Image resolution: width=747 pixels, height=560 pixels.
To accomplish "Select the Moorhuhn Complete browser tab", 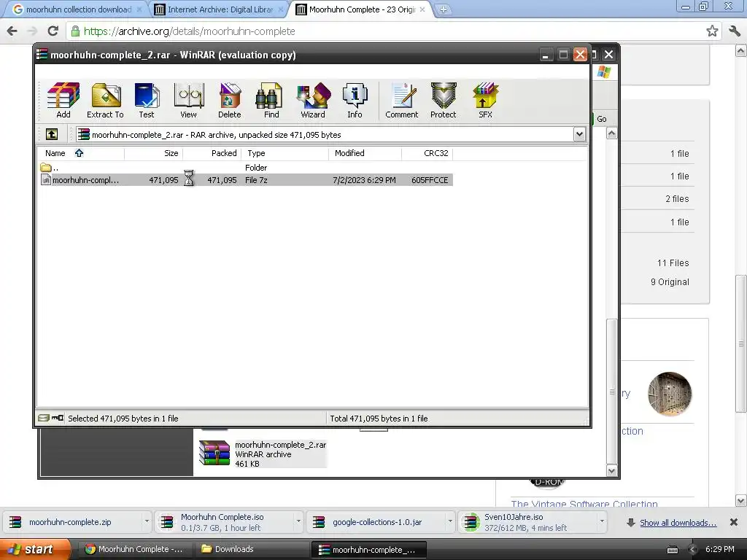I will tap(360, 9).
